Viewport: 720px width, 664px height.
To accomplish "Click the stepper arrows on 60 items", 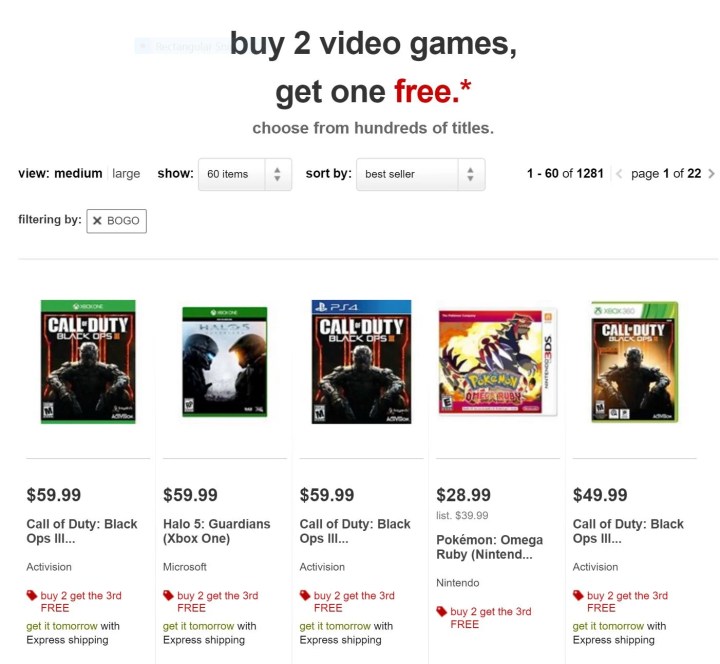I will (x=277, y=174).
